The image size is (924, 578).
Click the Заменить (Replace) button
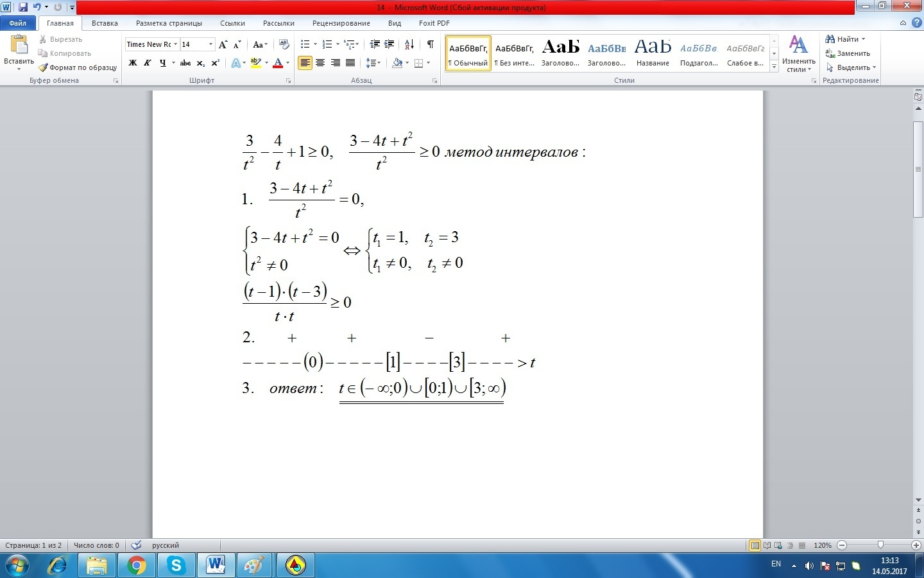848,53
